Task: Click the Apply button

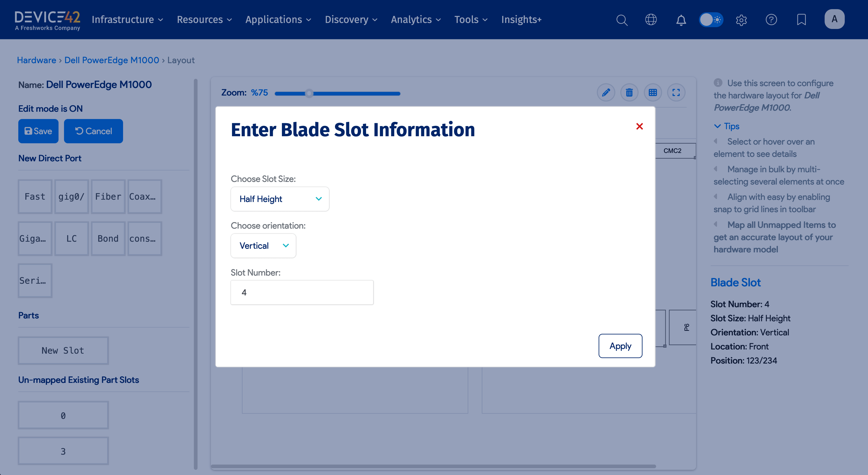Action: pos(620,346)
